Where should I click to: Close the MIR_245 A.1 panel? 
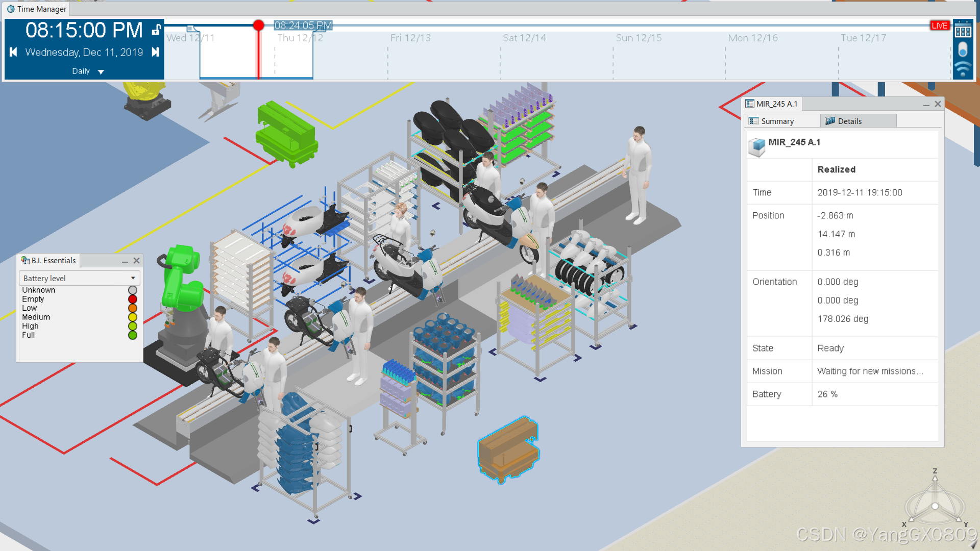[x=938, y=104]
